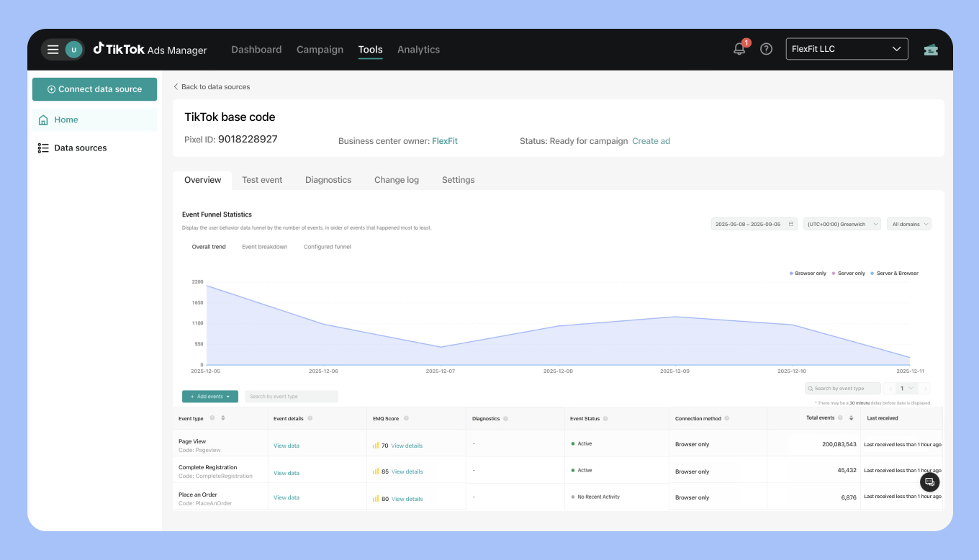Sort by Total events column arrows
The width and height of the screenshot is (979, 560).
[x=851, y=418]
